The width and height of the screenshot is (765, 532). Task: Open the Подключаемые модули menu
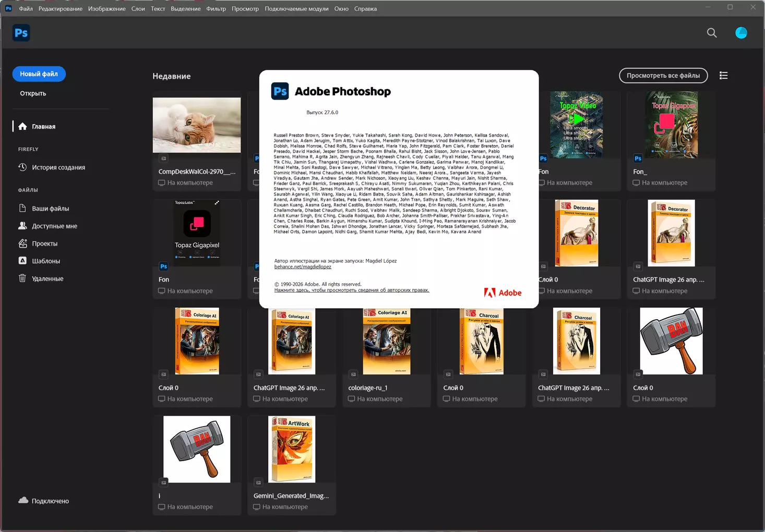296,8
